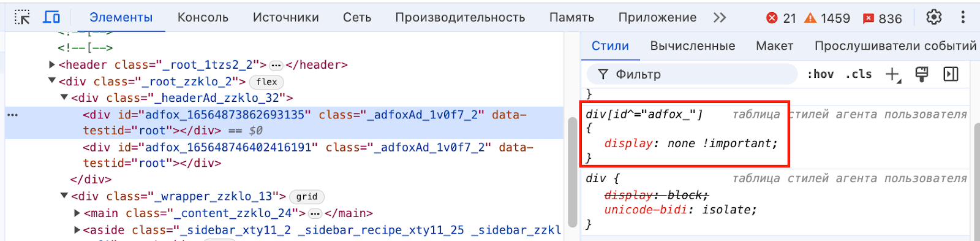This screenshot has height=241, width=980.
Task: Select the Макет subtab
Action: [x=775, y=46]
